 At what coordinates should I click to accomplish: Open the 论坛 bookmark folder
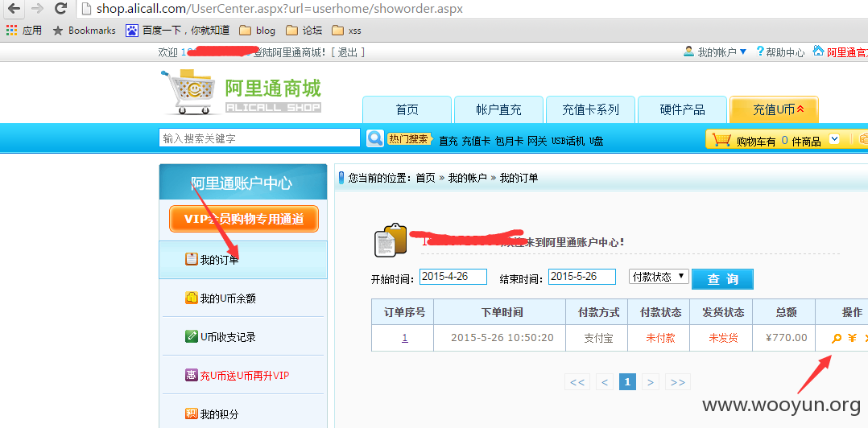coord(304,31)
